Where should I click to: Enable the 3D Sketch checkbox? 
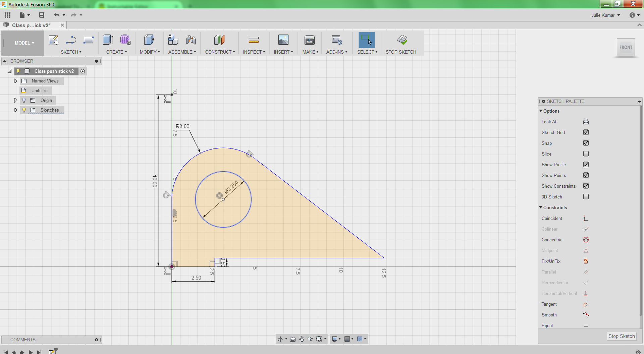point(586,197)
